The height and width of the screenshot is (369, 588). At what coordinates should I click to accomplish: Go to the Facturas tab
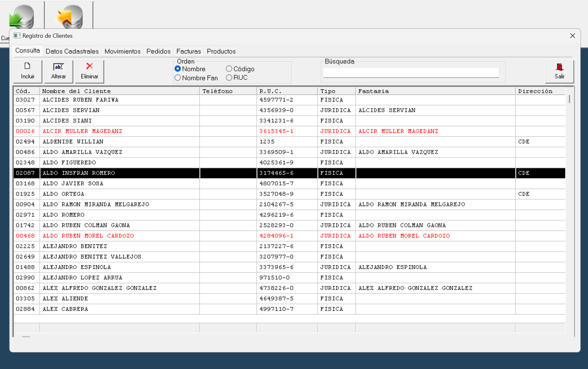coord(188,51)
